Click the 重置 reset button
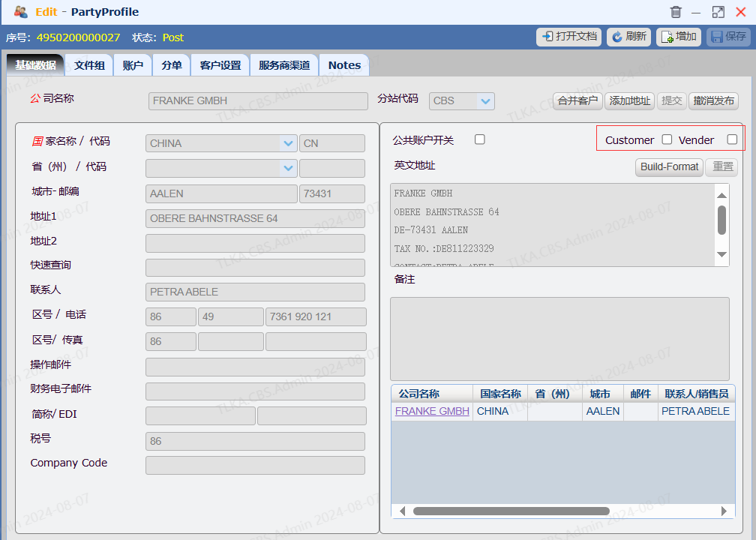Viewport: 756px width, 540px height. click(721, 166)
